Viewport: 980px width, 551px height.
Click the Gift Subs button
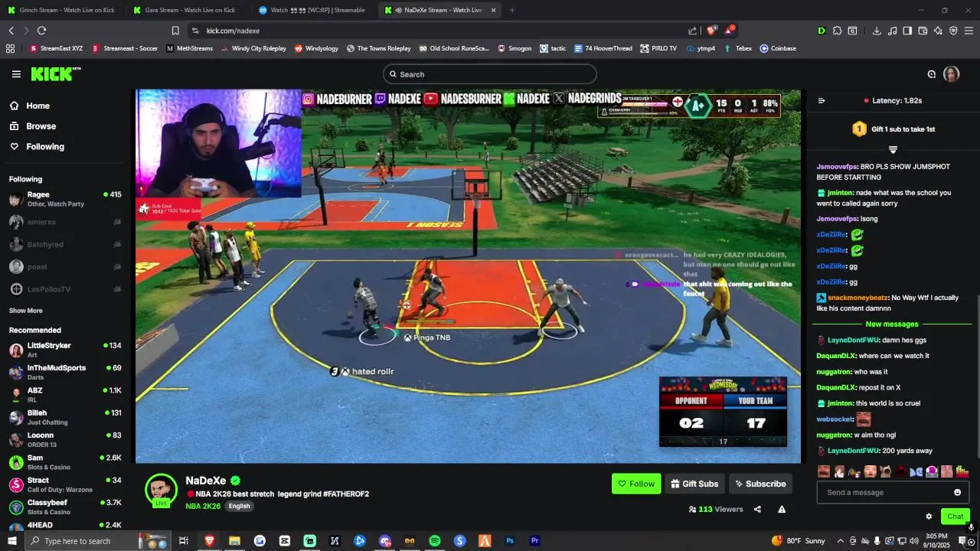coord(694,484)
